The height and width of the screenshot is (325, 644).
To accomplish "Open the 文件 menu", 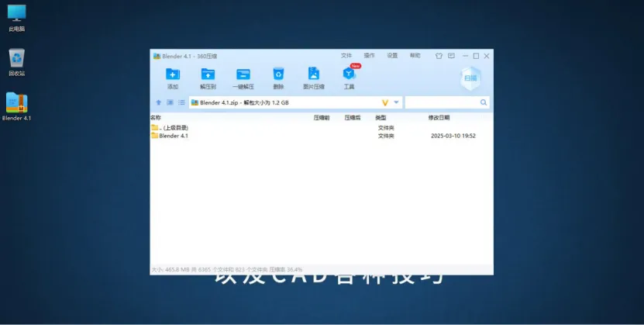I will tap(346, 56).
